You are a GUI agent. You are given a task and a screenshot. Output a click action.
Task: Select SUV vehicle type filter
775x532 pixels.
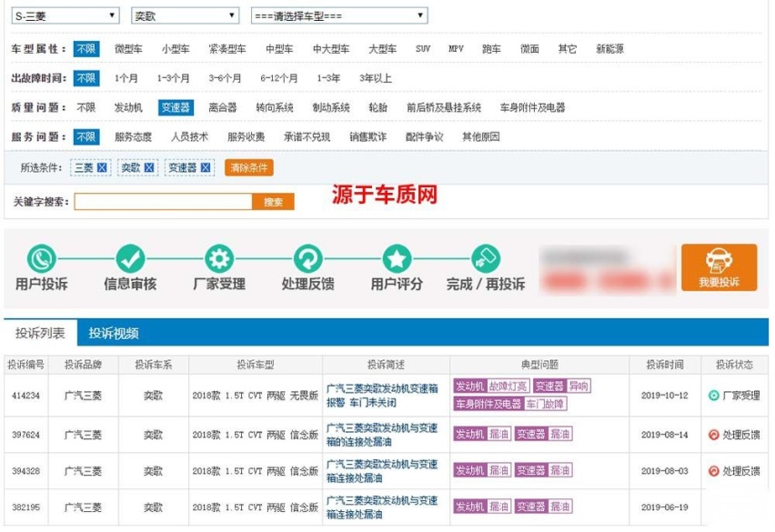tap(423, 49)
